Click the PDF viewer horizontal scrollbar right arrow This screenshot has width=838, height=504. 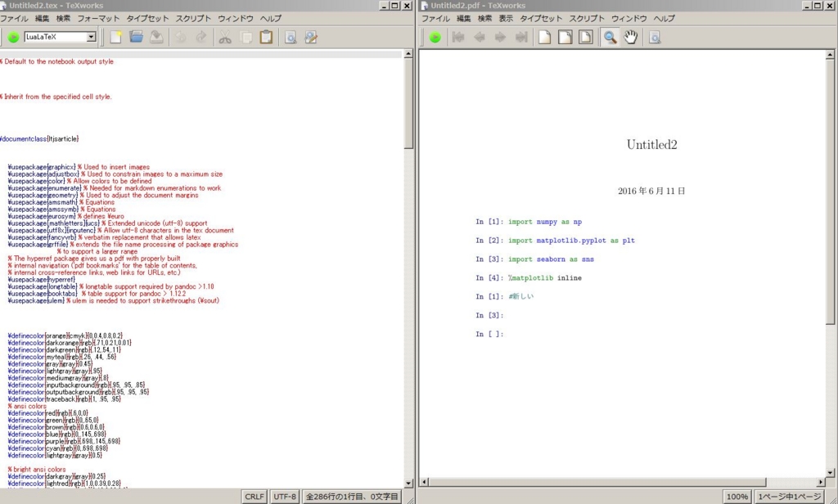pos(822,482)
